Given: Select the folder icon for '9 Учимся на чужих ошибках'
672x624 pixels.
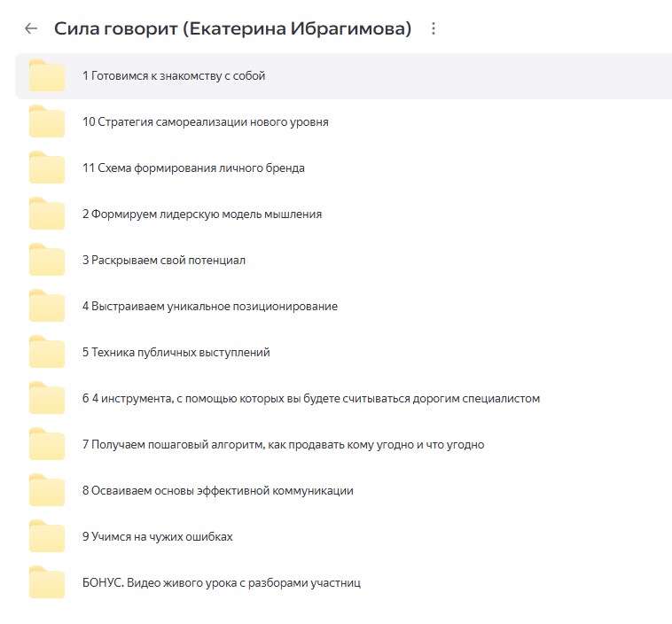Looking at the screenshot, I should (47, 536).
